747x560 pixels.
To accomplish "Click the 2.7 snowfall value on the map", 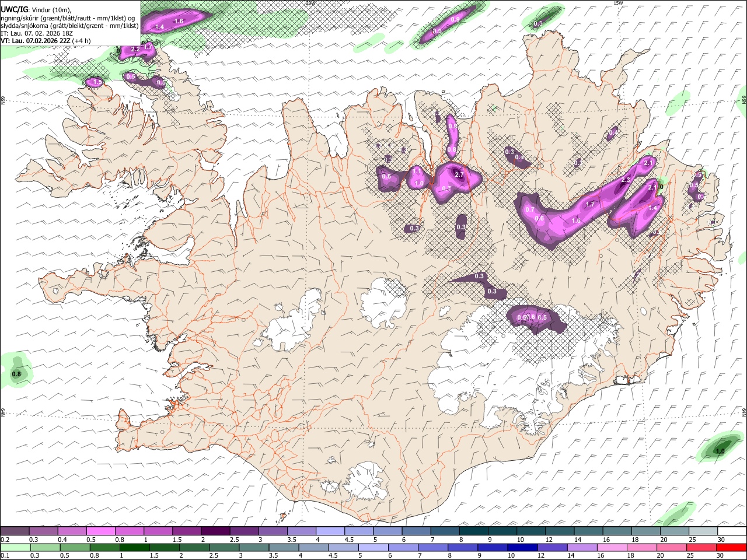I will point(459,174).
